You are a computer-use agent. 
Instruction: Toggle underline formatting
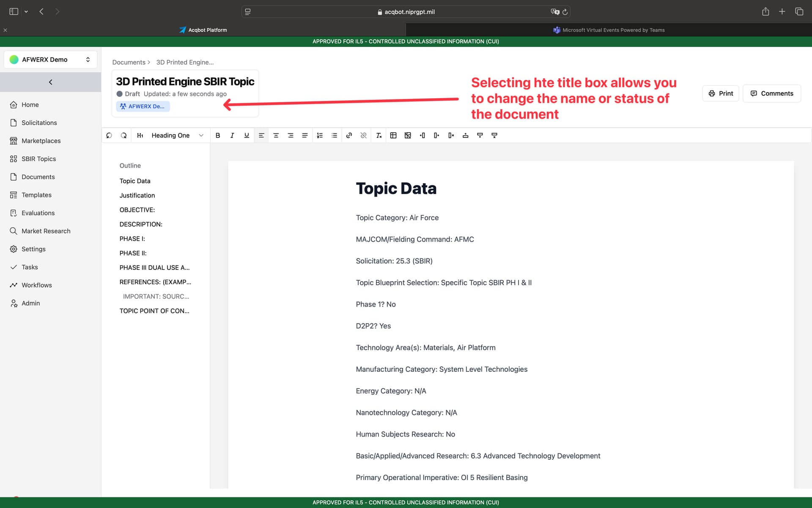[x=247, y=135]
